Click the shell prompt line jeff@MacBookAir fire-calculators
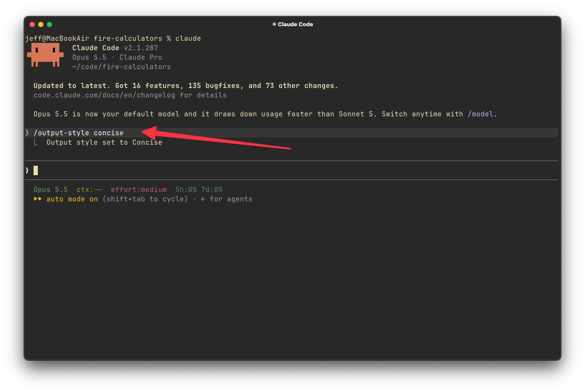 [x=113, y=39]
